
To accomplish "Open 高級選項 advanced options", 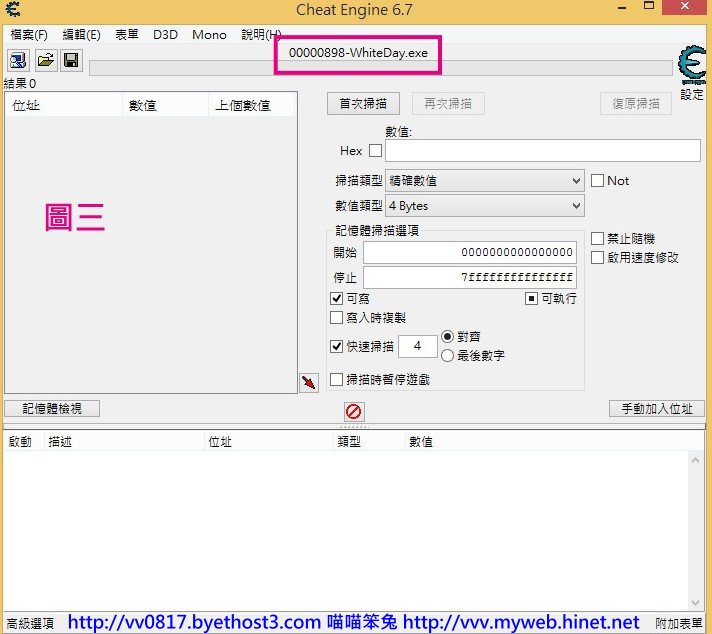I will [30, 623].
